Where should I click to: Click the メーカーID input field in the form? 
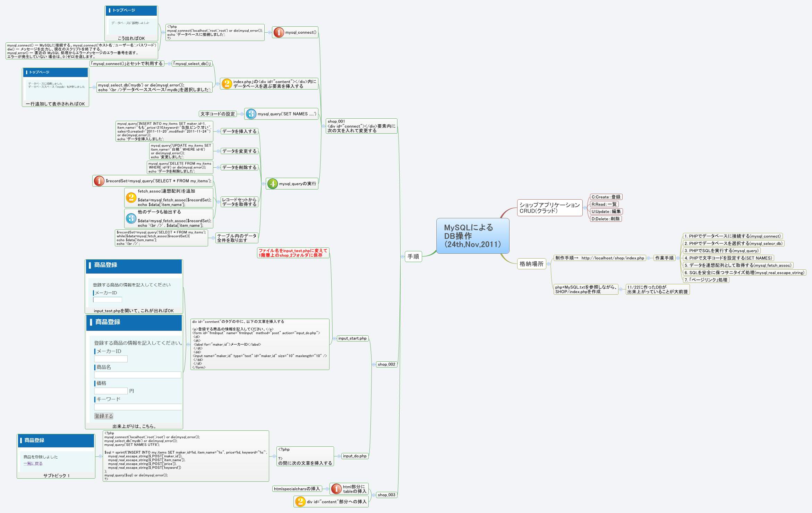[110, 359]
